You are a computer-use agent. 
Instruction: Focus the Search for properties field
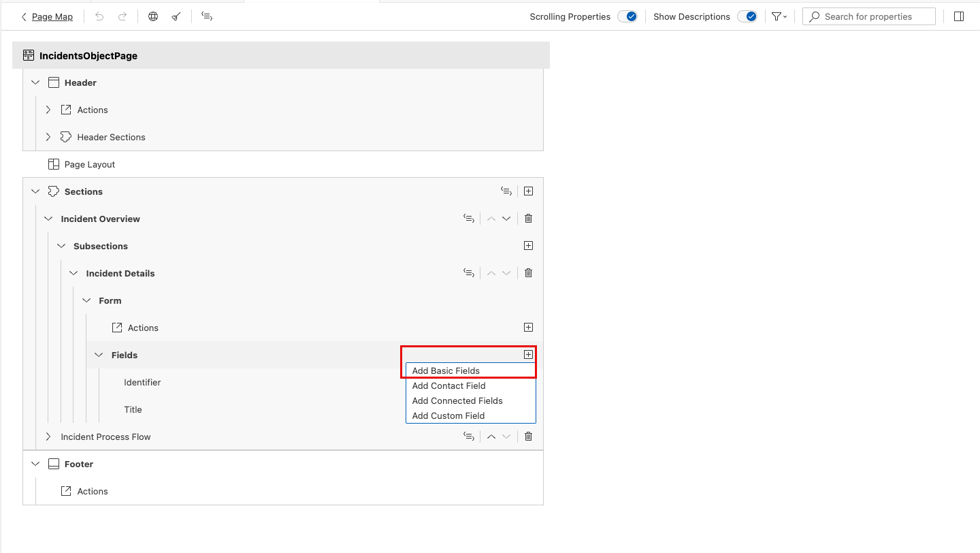pos(869,16)
